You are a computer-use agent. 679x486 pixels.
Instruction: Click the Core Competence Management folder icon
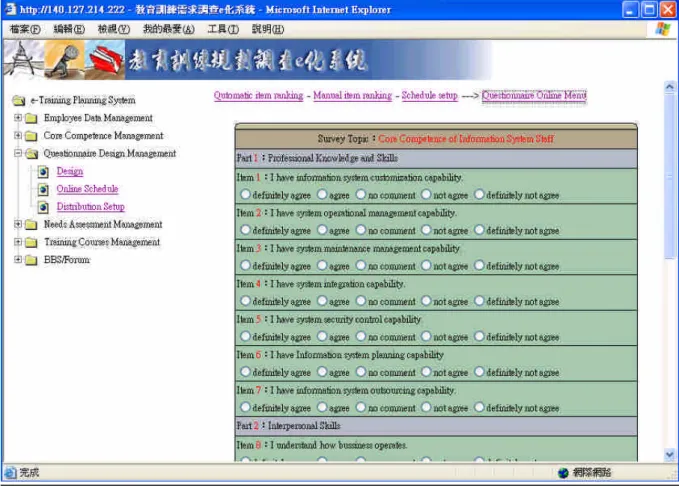[x=31, y=136]
